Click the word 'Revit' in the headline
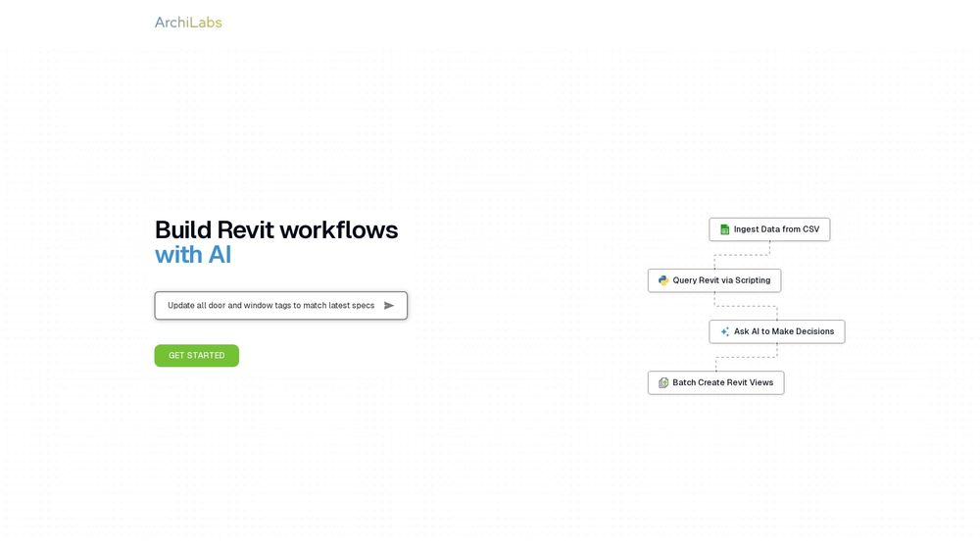 tap(245, 230)
